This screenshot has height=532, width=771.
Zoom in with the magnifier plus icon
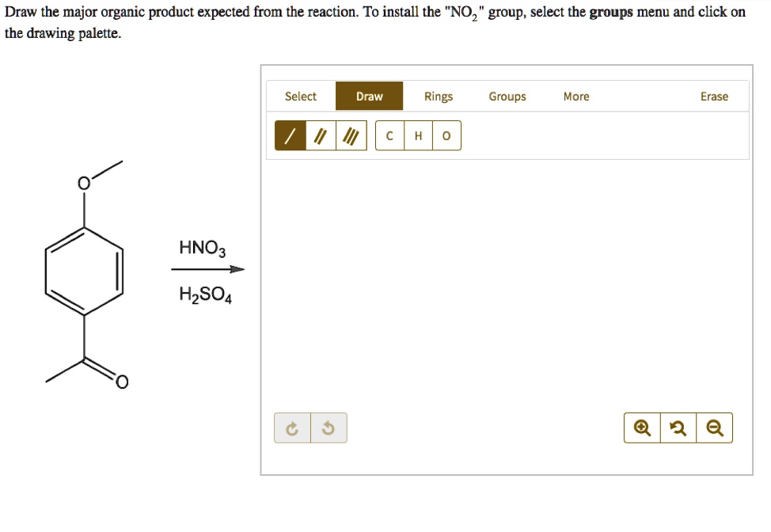tap(642, 427)
